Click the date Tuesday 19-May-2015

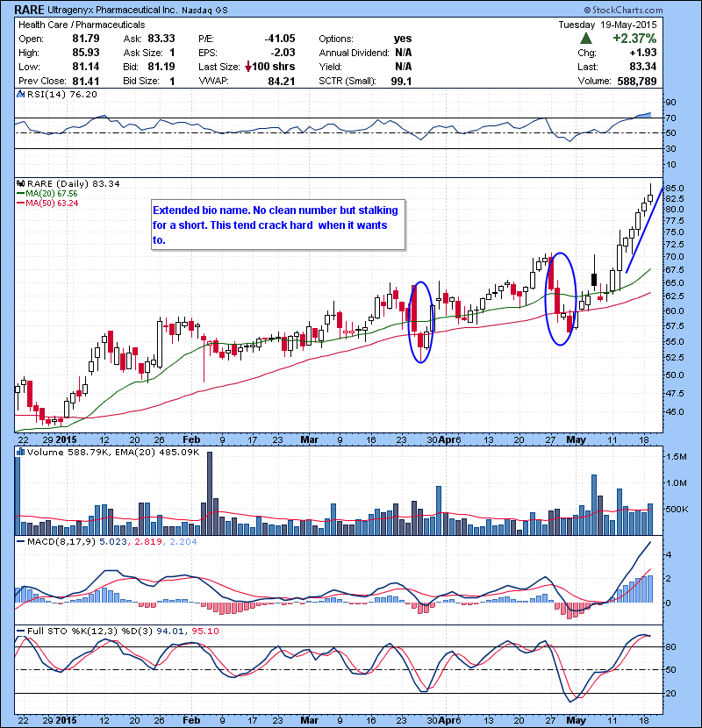tap(608, 25)
